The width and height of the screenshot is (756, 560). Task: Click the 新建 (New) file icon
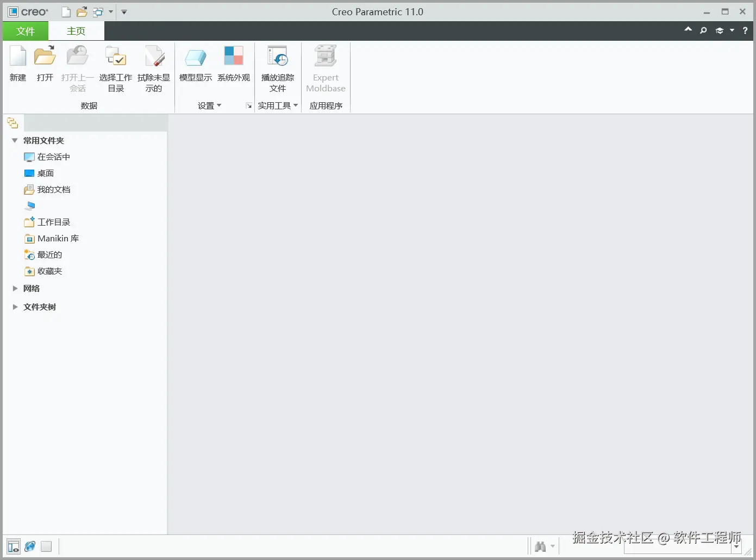(x=18, y=64)
